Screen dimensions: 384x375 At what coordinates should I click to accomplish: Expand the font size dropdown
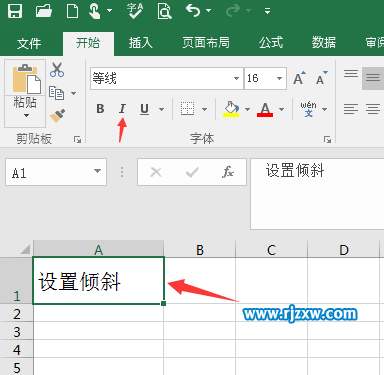point(279,79)
